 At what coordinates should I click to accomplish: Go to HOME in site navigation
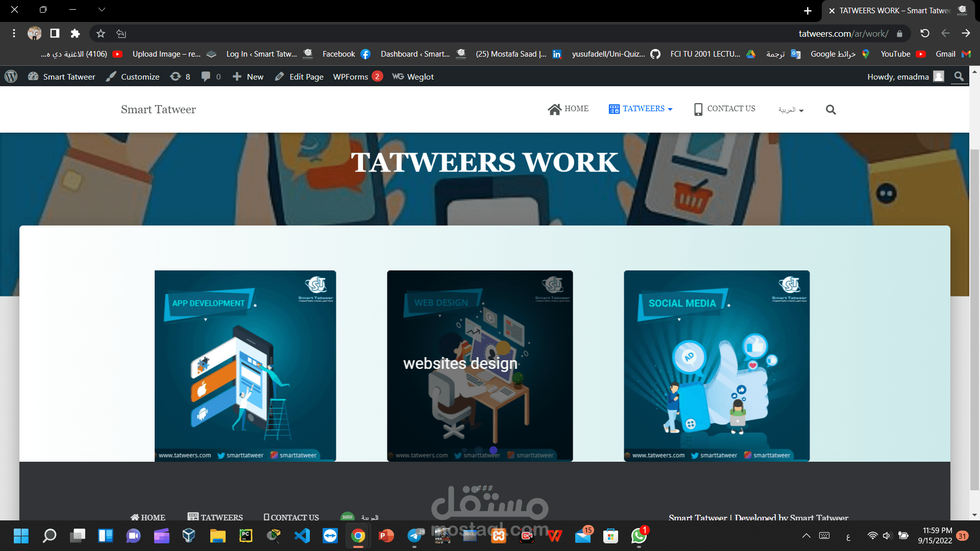(568, 109)
